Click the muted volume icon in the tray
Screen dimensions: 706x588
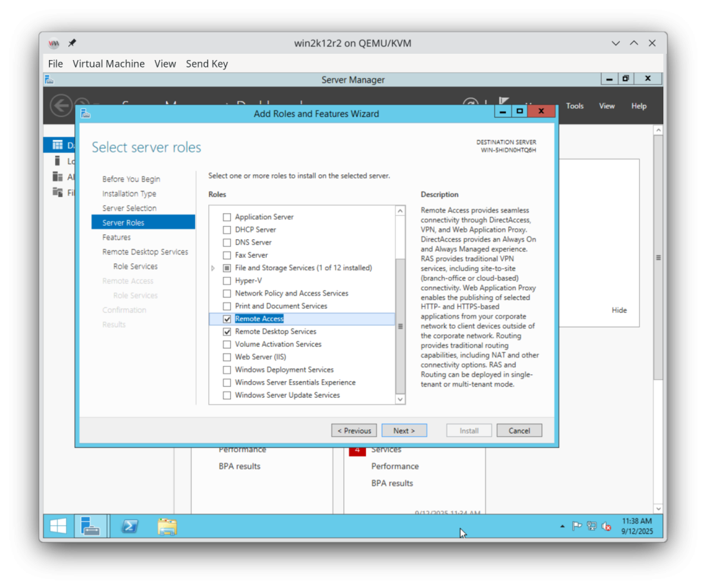click(606, 526)
